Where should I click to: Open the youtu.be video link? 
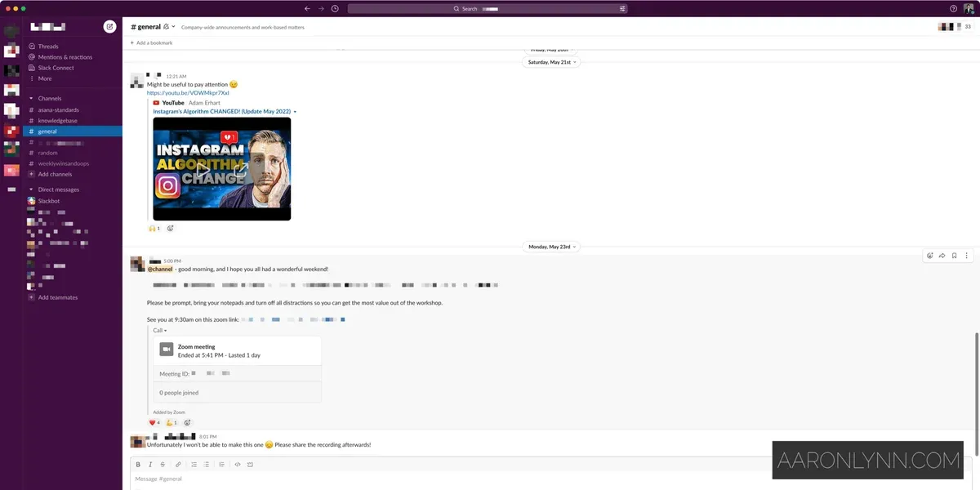tap(186, 92)
